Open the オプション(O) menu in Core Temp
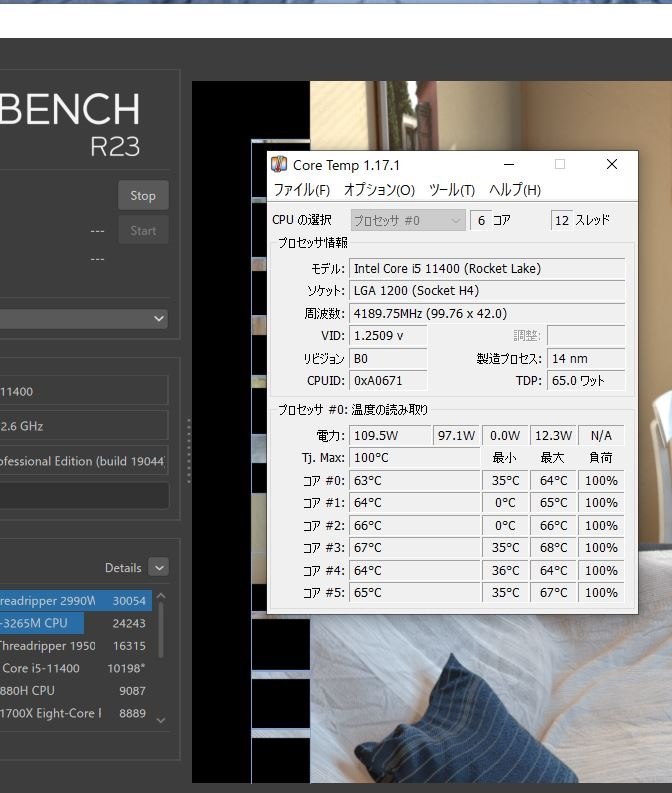Image resolution: width=672 pixels, height=793 pixels. point(379,190)
